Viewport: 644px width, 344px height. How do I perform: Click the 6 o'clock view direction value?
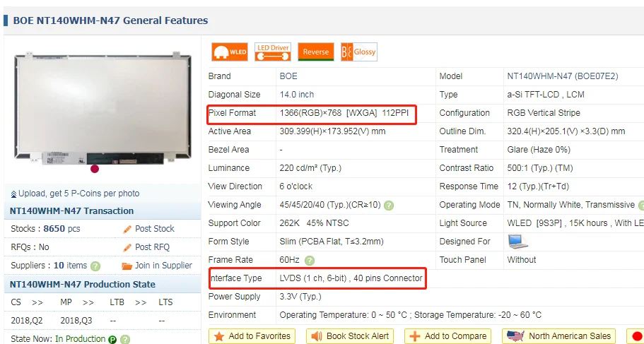296,186
